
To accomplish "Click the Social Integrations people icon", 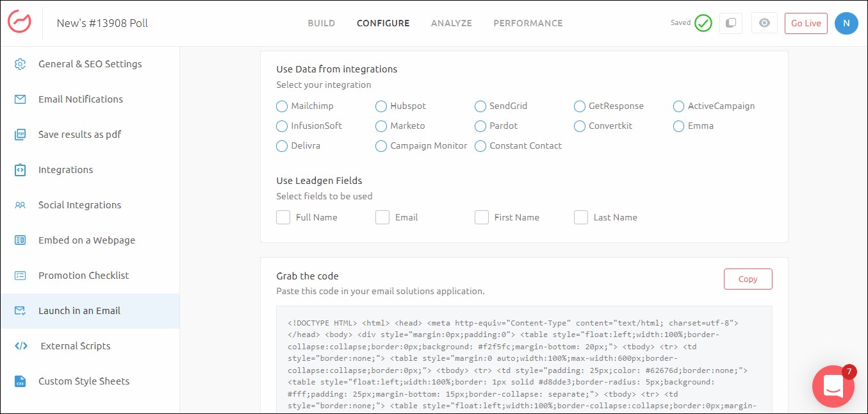I will (20, 205).
